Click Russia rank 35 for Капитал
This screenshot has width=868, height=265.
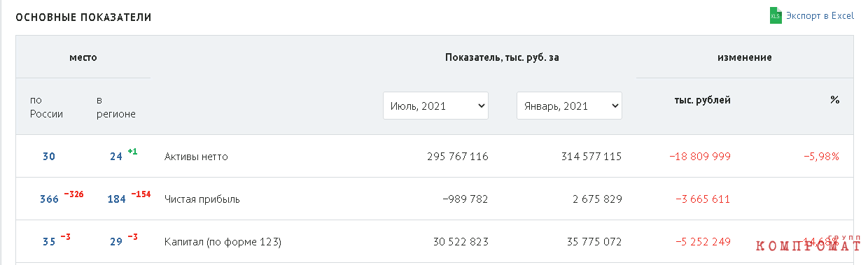tap(49, 242)
